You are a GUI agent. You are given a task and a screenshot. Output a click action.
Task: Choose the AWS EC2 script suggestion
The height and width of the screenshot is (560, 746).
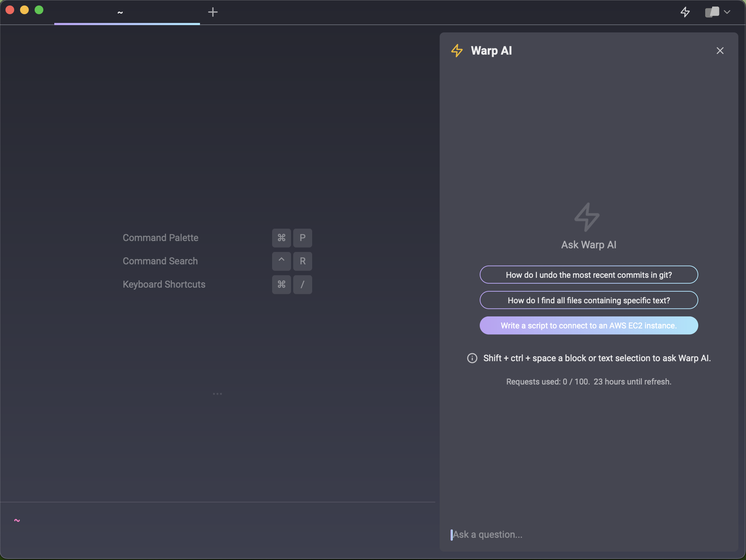pyautogui.click(x=589, y=326)
